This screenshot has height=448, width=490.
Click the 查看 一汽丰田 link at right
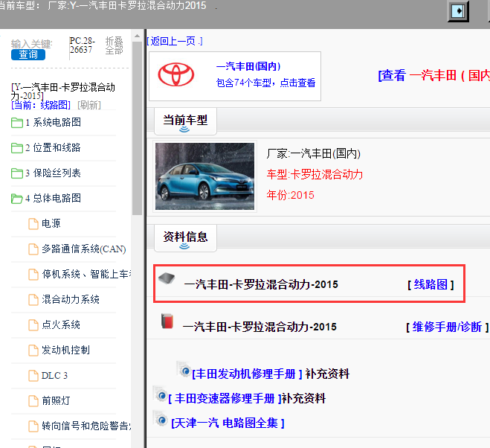pyautogui.click(x=433, y=75)
